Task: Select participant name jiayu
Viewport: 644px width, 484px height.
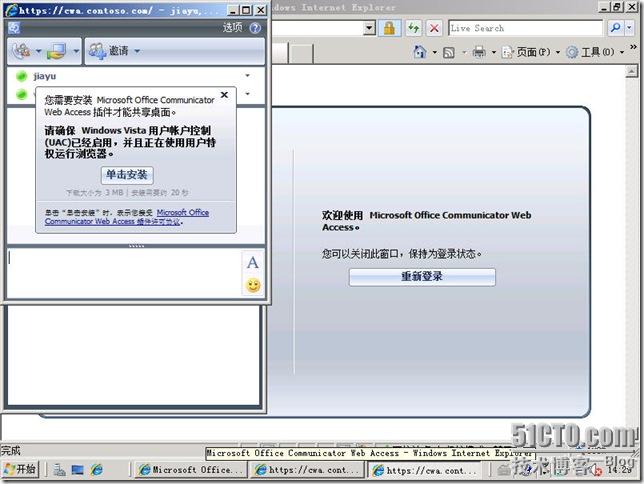Action: click(x=45, y=76)
